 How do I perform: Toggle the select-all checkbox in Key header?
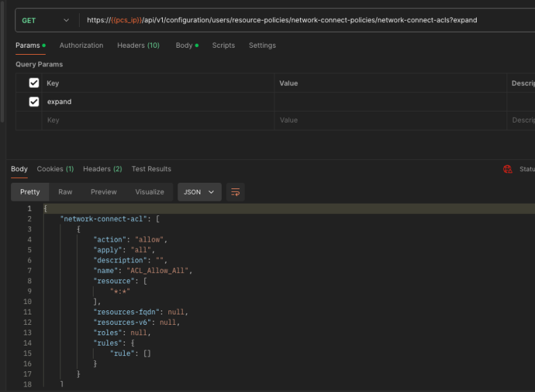(34, 83)
